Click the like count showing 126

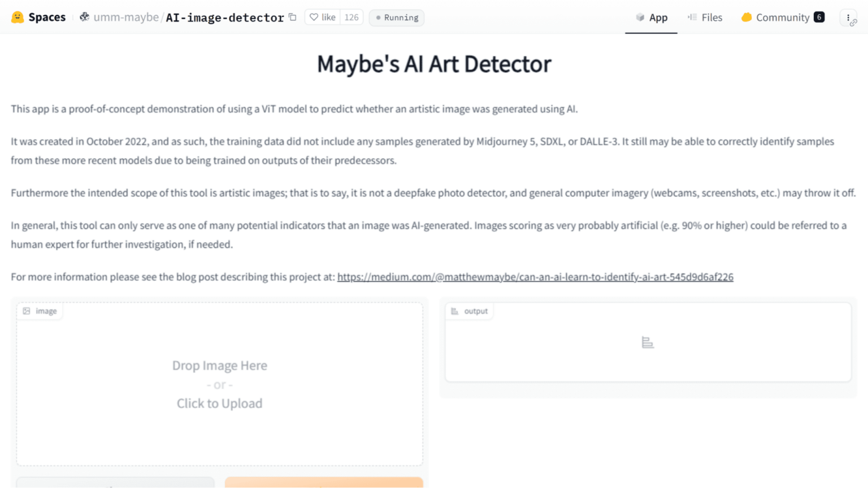tap(351, 17)
